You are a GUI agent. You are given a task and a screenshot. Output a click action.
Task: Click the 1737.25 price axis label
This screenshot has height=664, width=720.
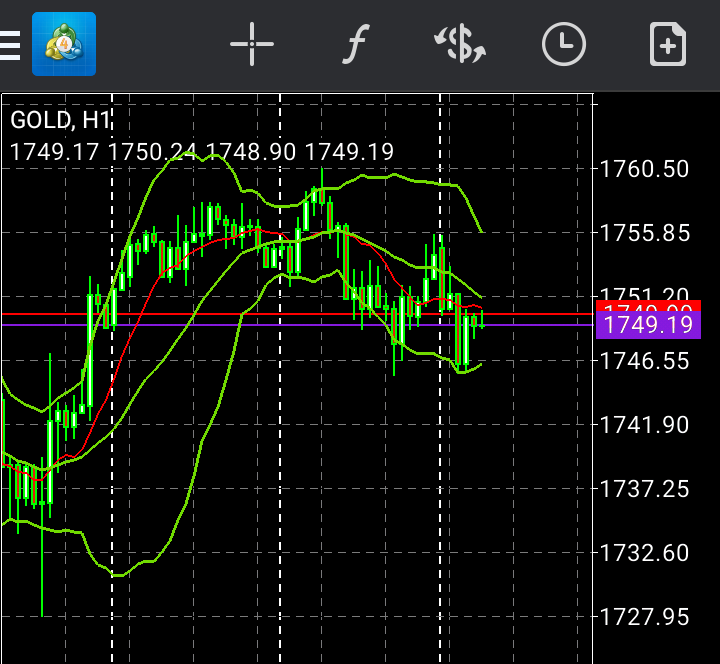[x=645, y=489]
